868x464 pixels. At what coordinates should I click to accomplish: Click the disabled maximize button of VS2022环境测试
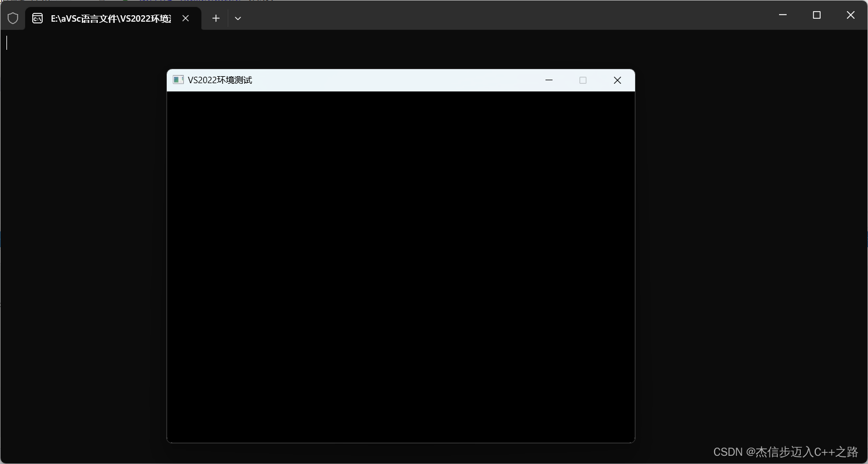583,80
